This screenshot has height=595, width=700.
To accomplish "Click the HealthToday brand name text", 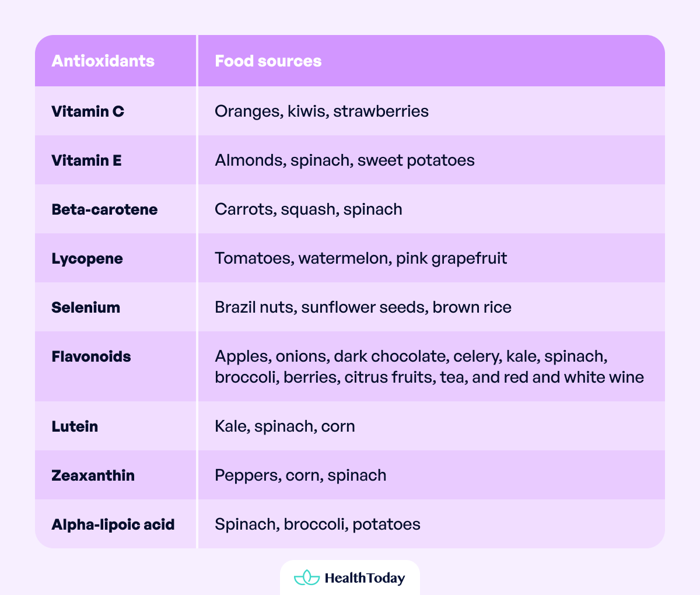I will click(365, 578).
